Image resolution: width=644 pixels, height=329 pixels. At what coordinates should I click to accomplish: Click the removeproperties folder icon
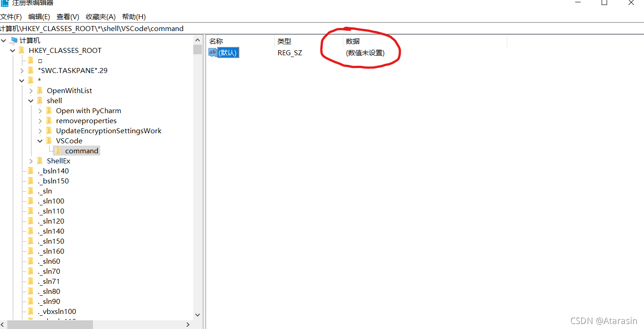(49, 121)
